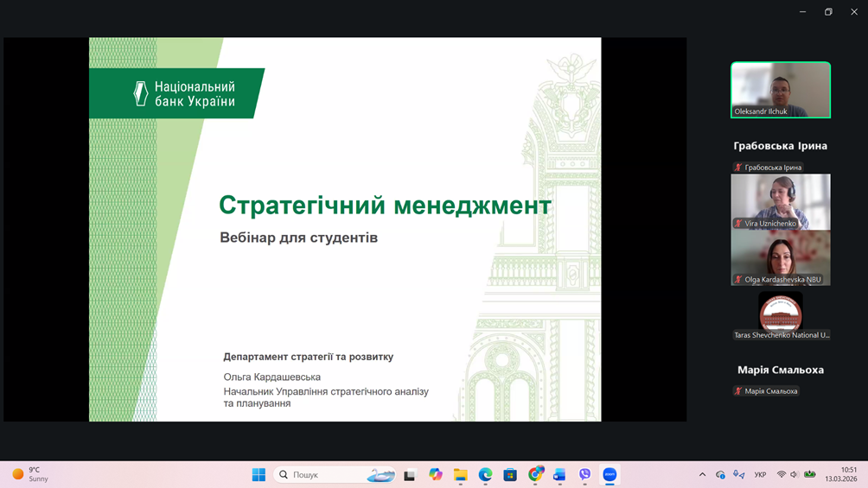Open Microsoft Store from the taskbar

pyautogui.click(x=510, y=474)
